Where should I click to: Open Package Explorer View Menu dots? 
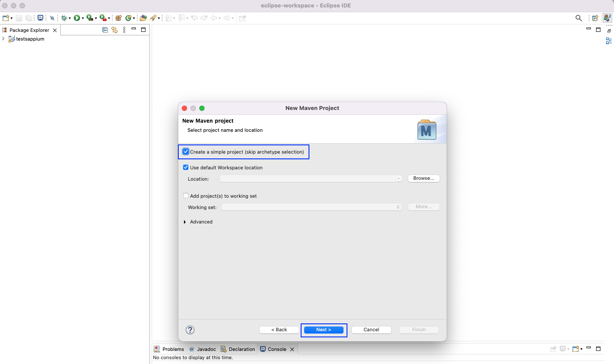[x=124, y=30]
